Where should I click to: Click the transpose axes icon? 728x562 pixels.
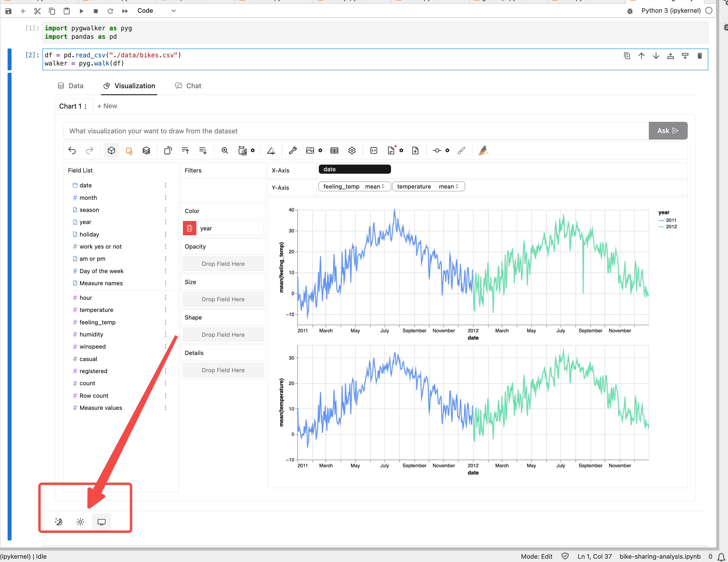click(x=168, y=151)
